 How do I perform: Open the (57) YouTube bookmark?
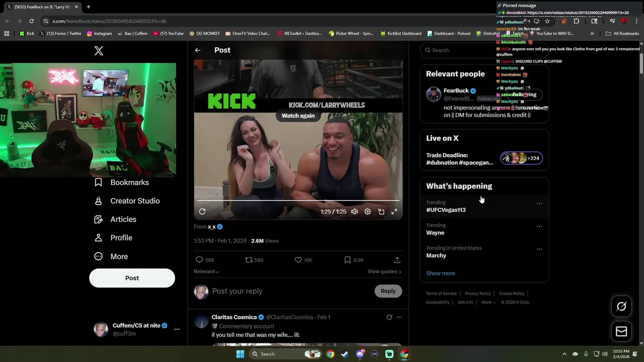pyautogui.click(x=168, y=34)
